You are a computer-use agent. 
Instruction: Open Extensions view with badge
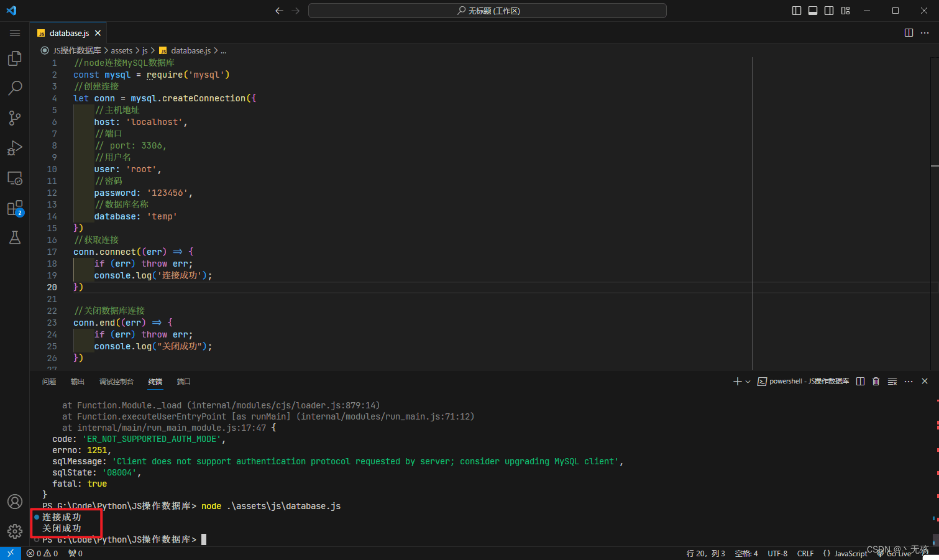pos(15,208)
